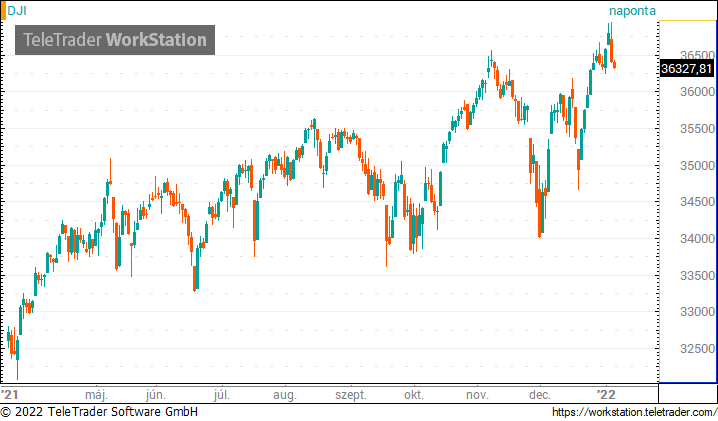Click the 36000 price axis label

click(x=697, y=92)
